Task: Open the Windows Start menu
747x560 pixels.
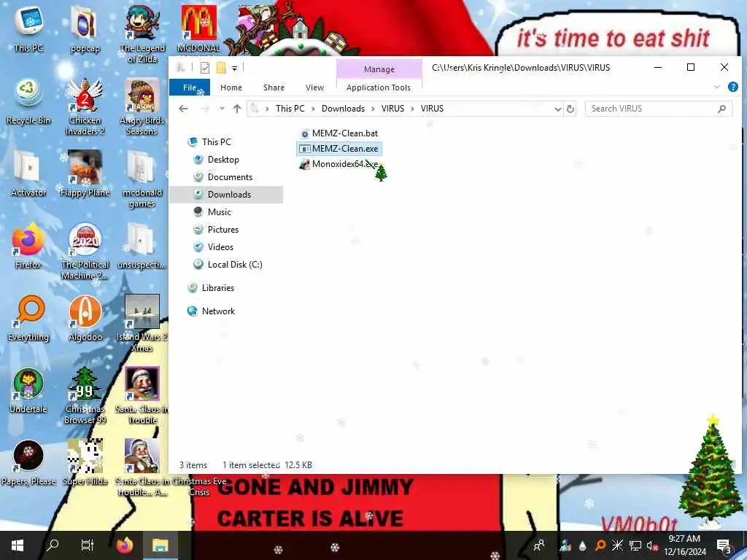Action: coord(18,545)
